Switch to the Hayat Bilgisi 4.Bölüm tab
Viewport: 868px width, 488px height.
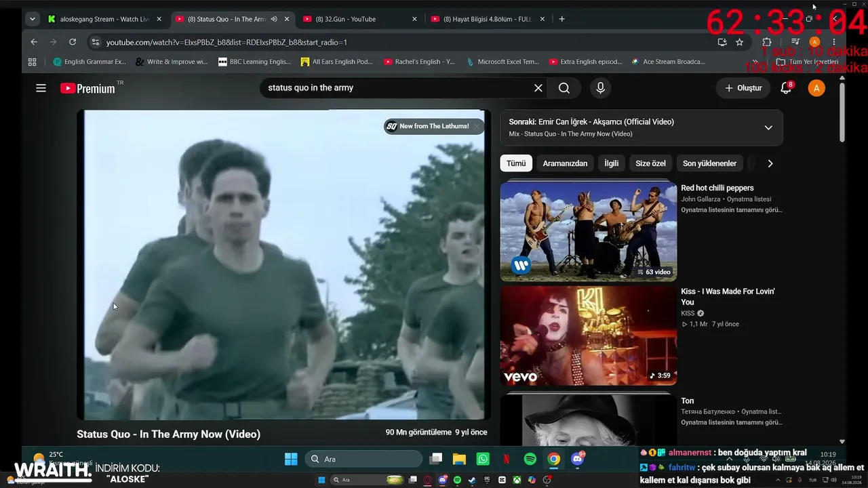click(487, 19)
